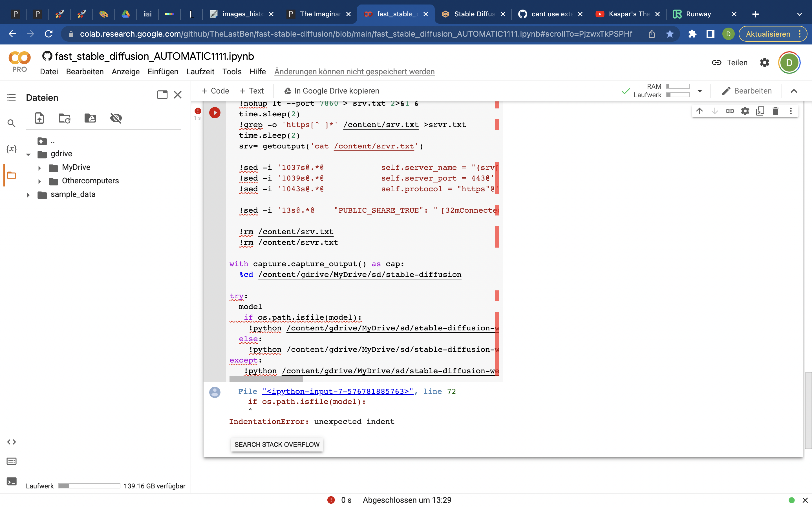Open the variables inspector panel

(x=11, y=148)
